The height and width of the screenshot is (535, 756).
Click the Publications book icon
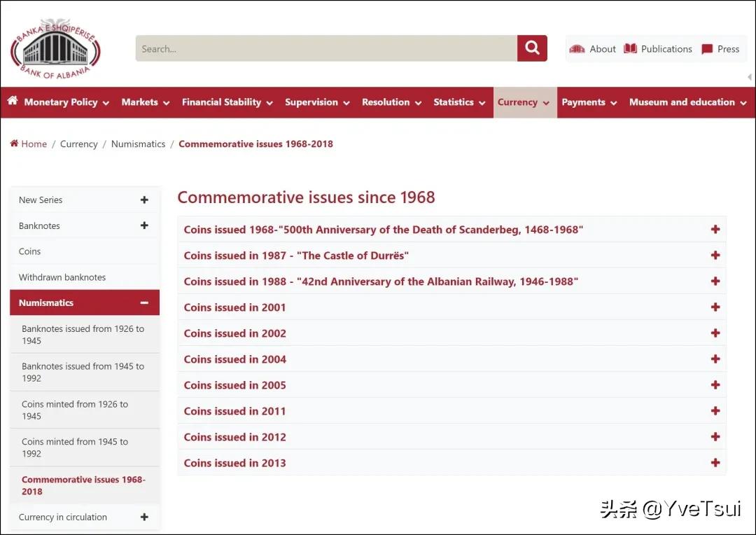coord(630,48)
